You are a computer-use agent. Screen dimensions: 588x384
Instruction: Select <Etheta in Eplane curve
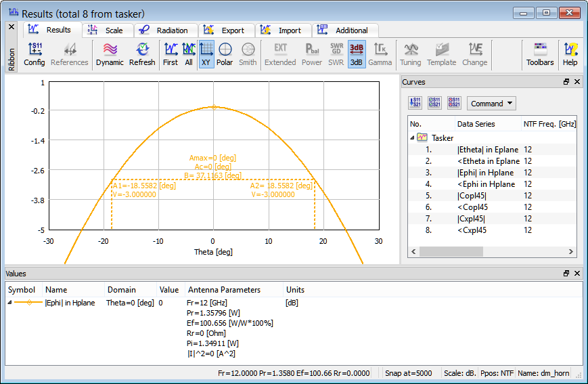tap(488, 161)
